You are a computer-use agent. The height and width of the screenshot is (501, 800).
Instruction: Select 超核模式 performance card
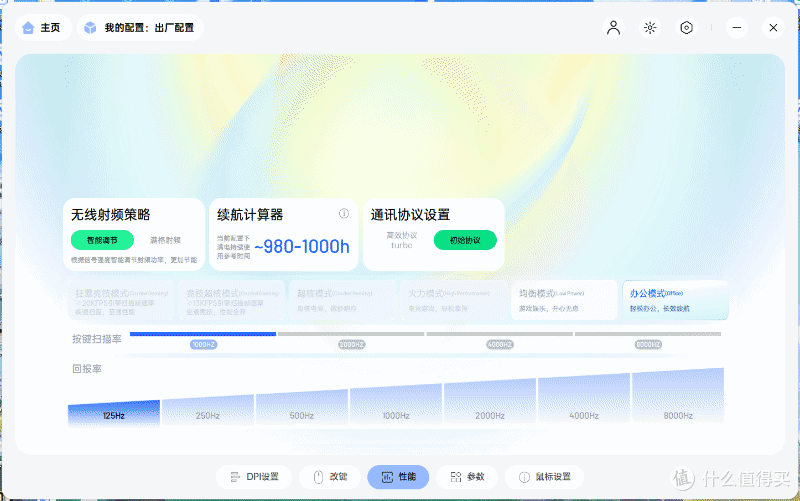tap(343, 300)
